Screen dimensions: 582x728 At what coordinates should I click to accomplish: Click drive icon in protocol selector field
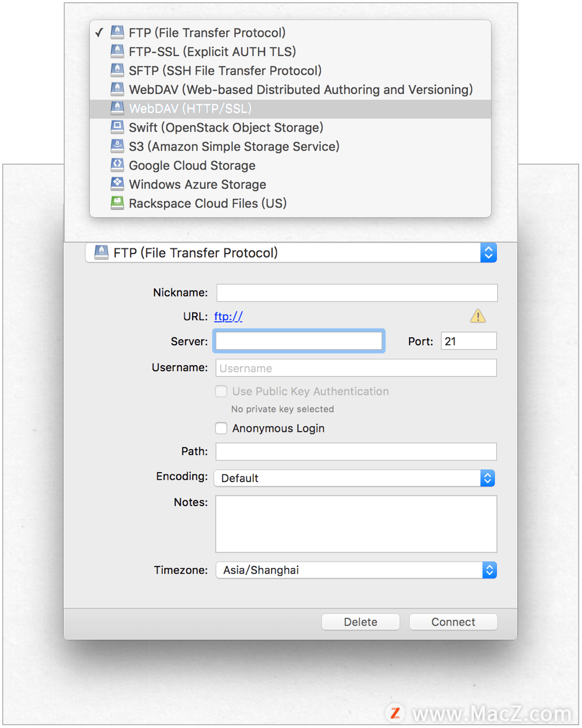point(102,253)
